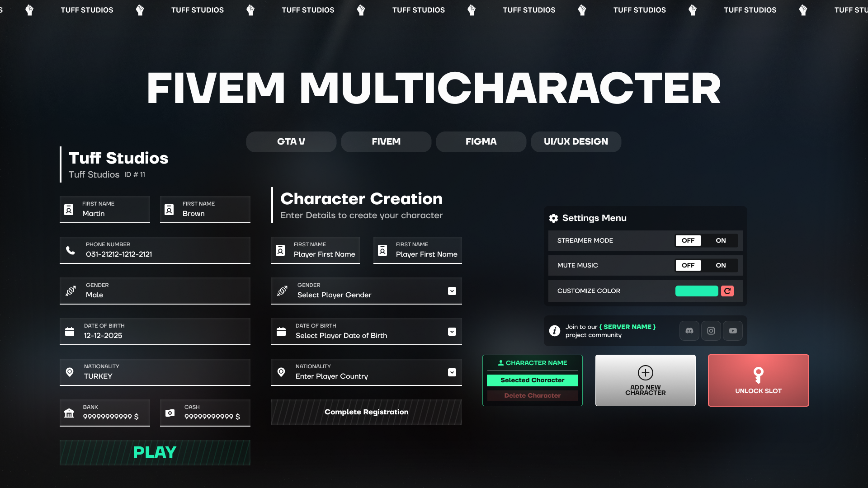Click the bank building icon
The height and width of the screenshot is (488, 868).
click(x=69, y=413)
